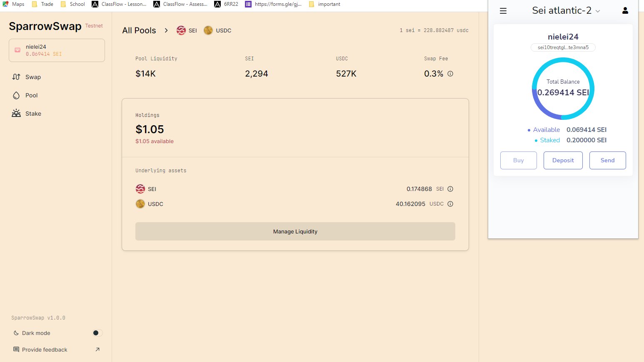Click the Staked 0.200000 SEI line

pyautogui.click(x=570, y=140)
